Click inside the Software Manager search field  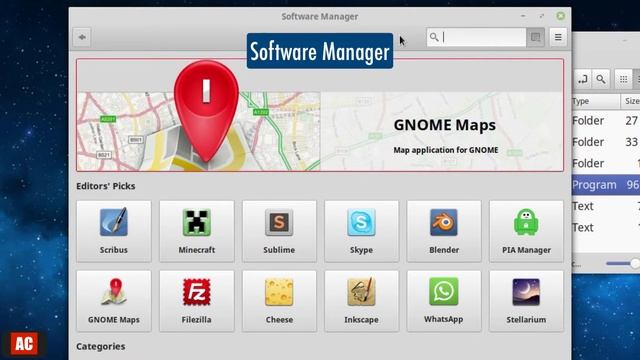pyautogui.click(x=476, y=37)
